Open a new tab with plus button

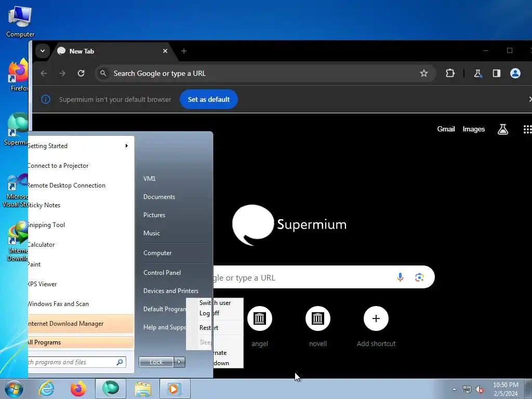[184, 51]
